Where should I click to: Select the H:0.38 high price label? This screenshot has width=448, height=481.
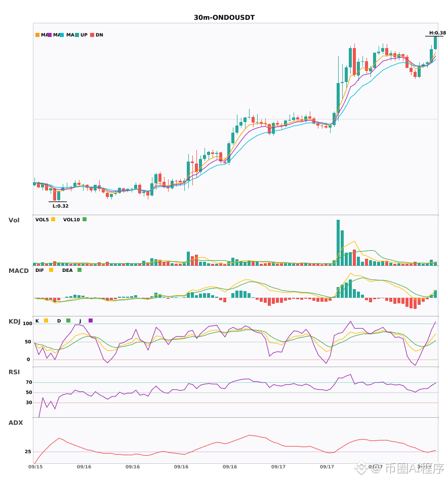pos(437,33)
